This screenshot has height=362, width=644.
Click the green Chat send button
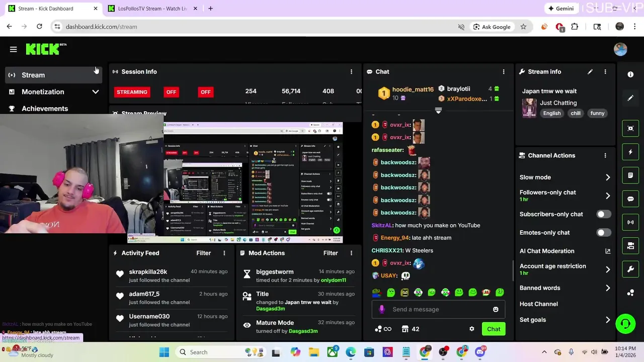coord(494,329)
